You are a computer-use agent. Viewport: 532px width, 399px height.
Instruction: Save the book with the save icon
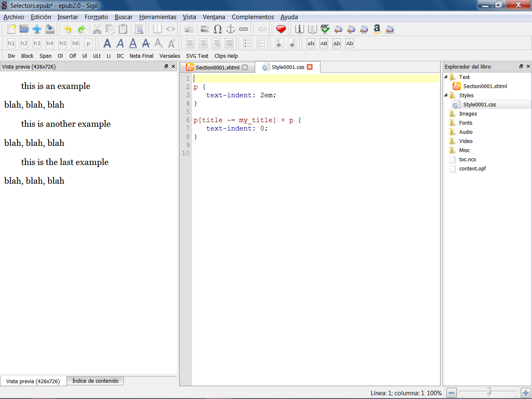50,29
